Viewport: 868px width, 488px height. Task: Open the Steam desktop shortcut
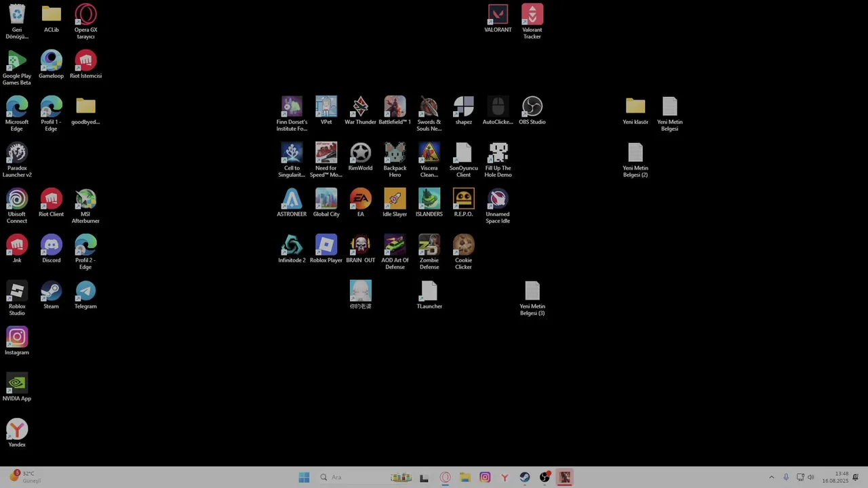pyautogui.click(x=51, y=291)
